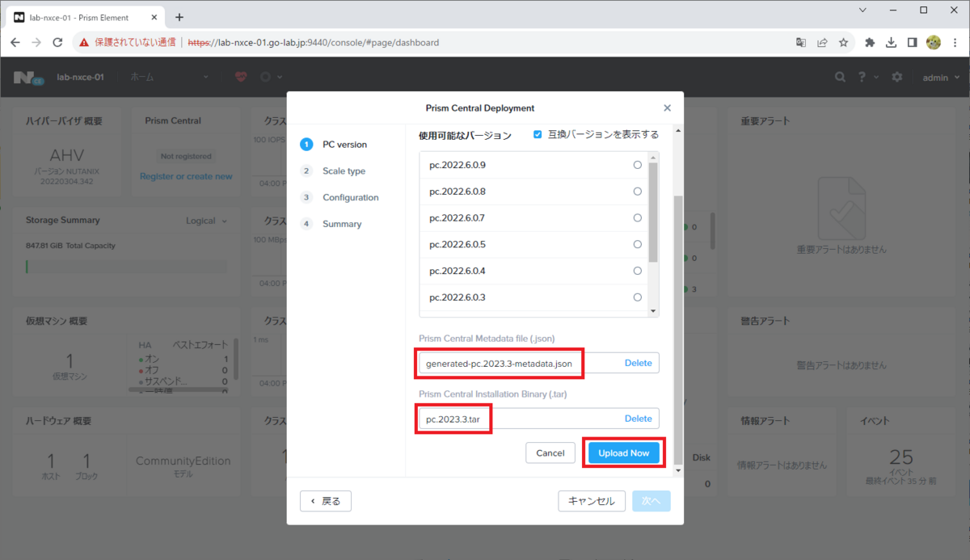Click the generated-pc.2023.3-metadata.json file field

pyautogui.click(x=539, y=363)
